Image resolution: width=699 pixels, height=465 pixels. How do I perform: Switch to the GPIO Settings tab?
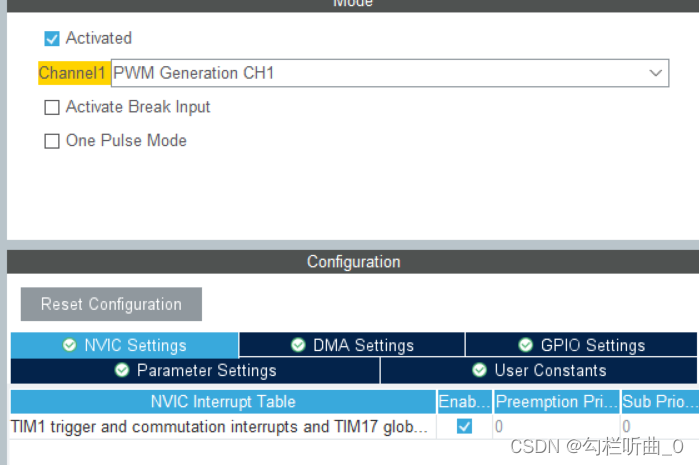[x=581, y=345]
